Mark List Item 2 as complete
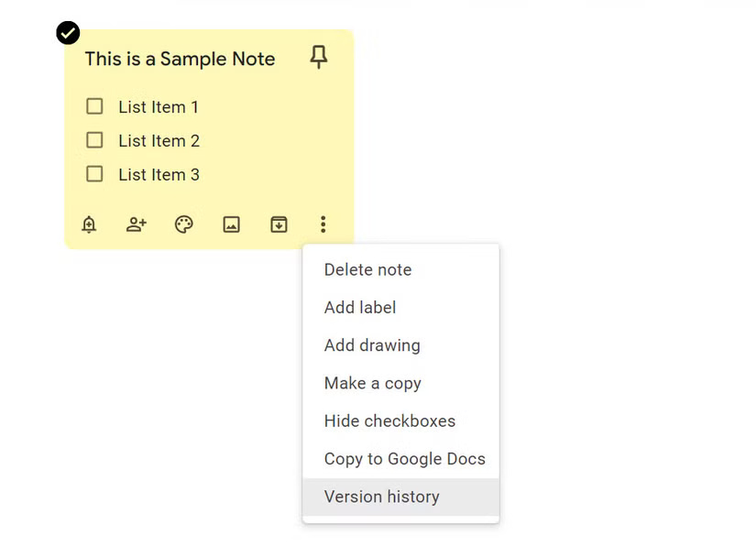The width and height of the screenshot is (756, 546). (x=94, y=140)
